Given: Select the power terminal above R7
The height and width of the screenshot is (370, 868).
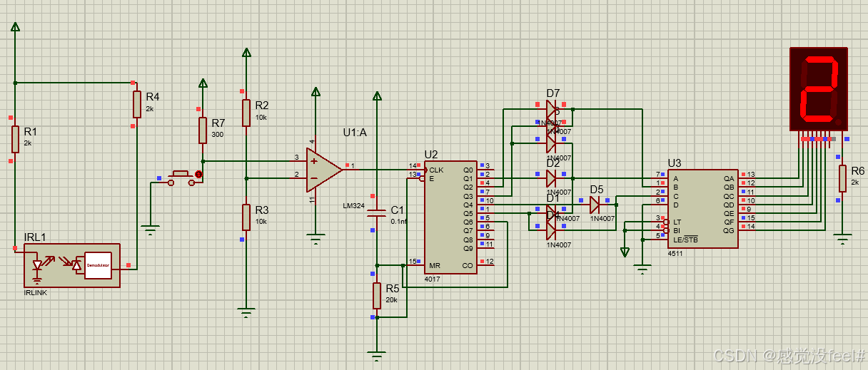Looking at the screenshot, I should pyautogui.click(x=203, y=83).
